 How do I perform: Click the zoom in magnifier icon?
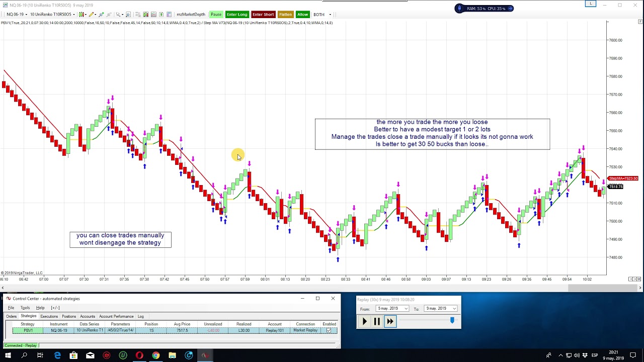pos(101,15)
